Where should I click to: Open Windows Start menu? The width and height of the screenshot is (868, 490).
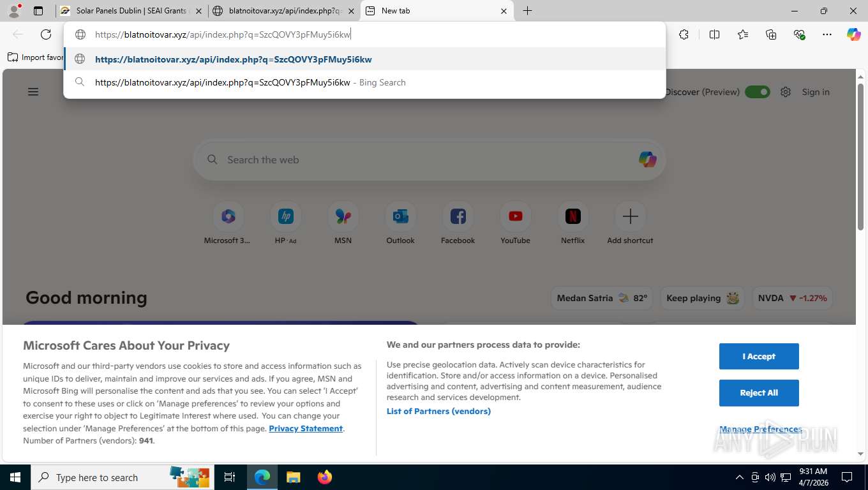[15, 477]
